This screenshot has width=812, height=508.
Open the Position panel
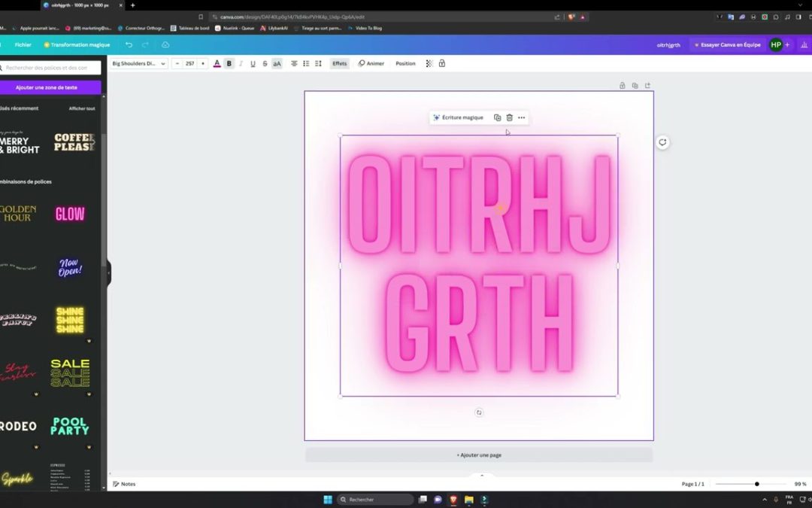405,64
